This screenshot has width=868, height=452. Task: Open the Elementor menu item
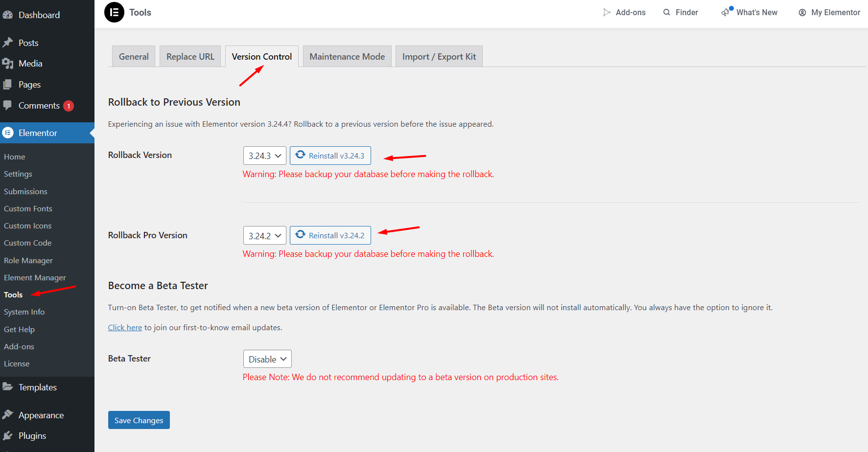click(47, 133)
